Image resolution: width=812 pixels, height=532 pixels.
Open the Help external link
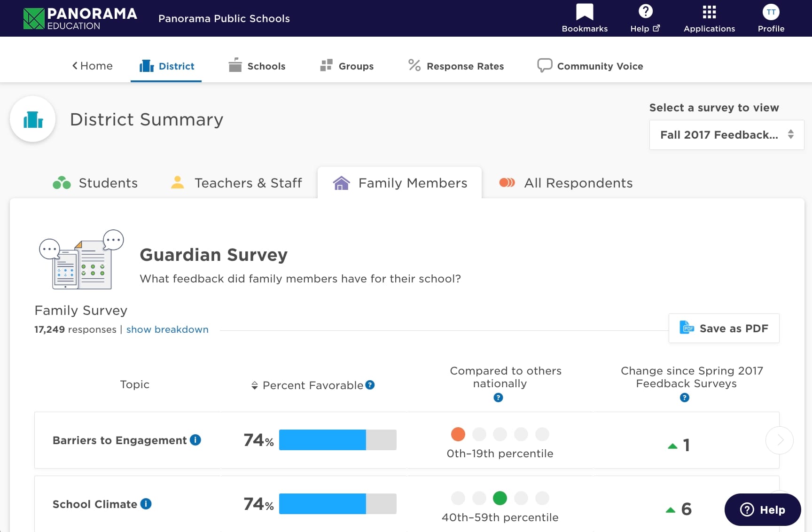pos(645,18)
